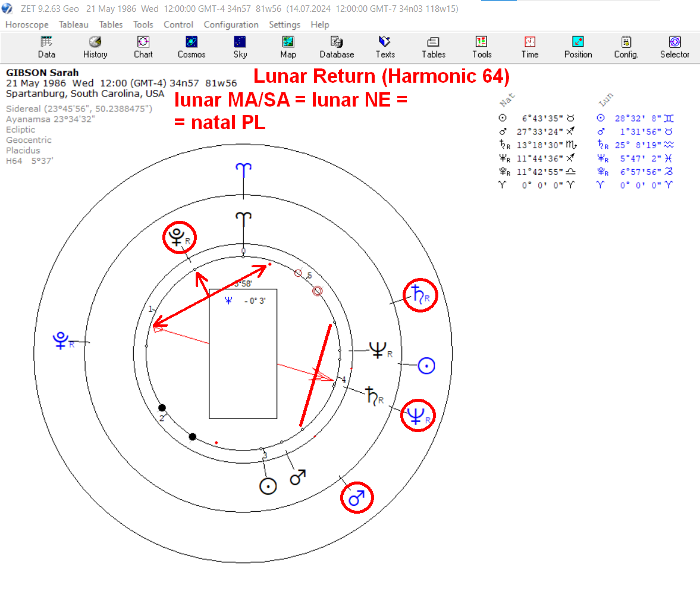Click lunar Neptune position 5°47' 2" row
Image resolution: width=700 pixels, height=597 pixels.
[x=635, y=158]
